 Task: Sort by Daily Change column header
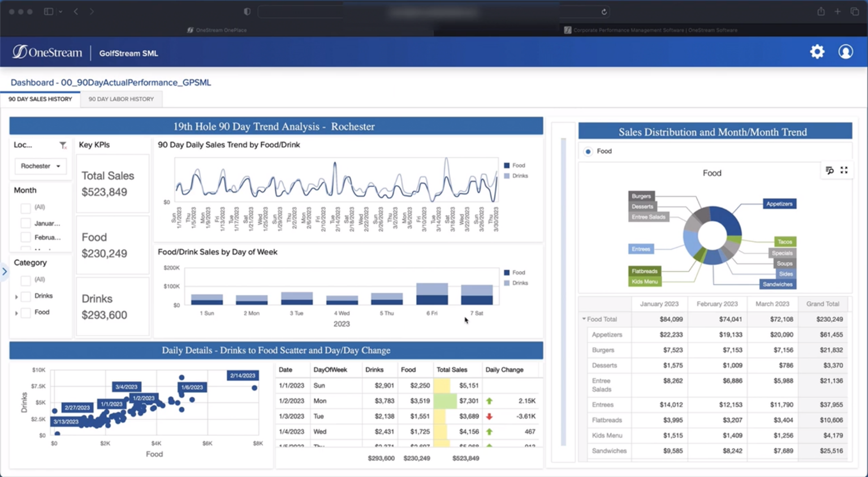[504, 369]
